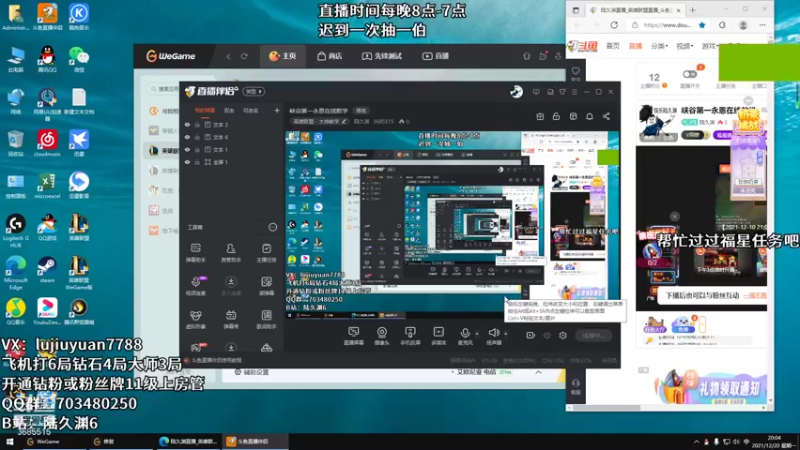Open recording camera icon beside settings gear

point(530,335)
